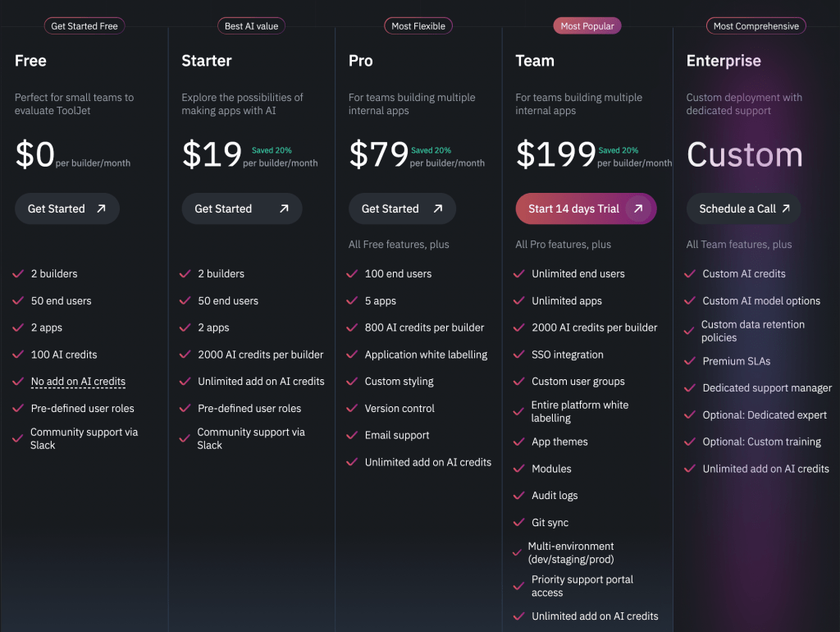The height and width of the screenshot is (632, 840).
Task: Select the Best AI value badge
Action: [251, 25]
